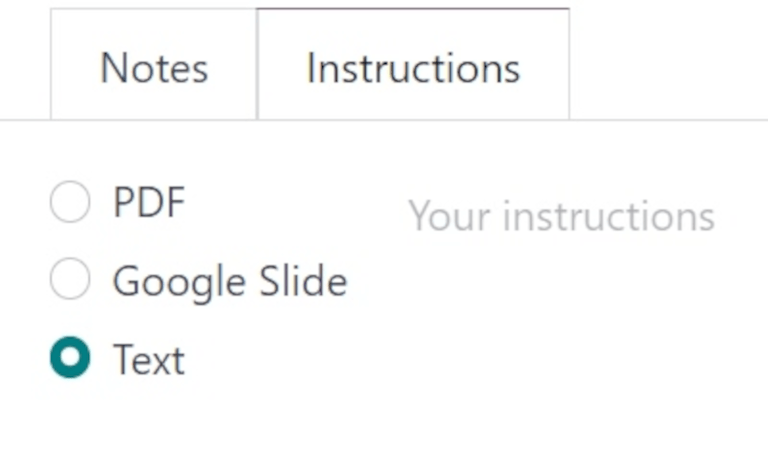Screen dimensions: 768x461
Task: Select the PDF radio button
Action: (x=70, y=203)
